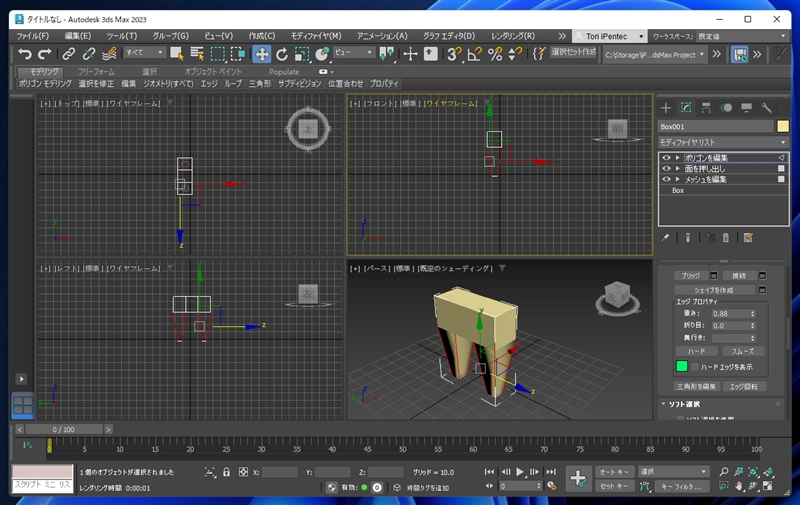Open Select by Name list icon
800x505 pixels.
tap(197, 54)
